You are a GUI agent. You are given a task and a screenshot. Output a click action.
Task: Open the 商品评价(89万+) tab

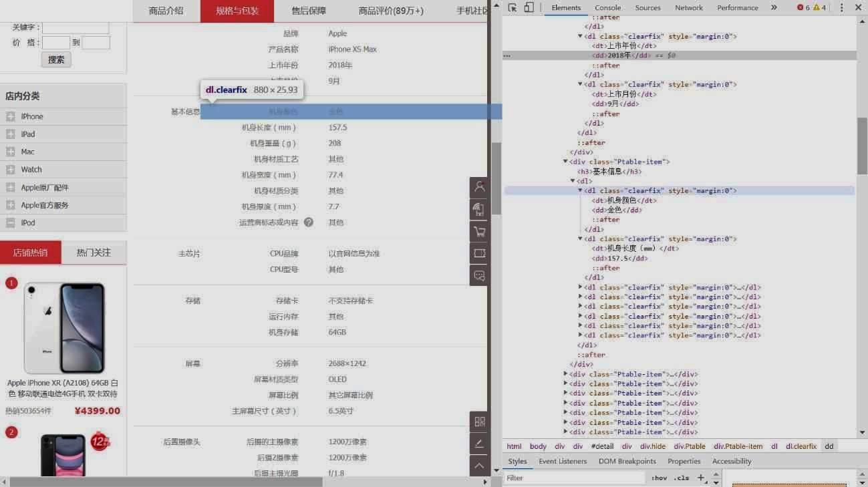(x=391, y=11)
